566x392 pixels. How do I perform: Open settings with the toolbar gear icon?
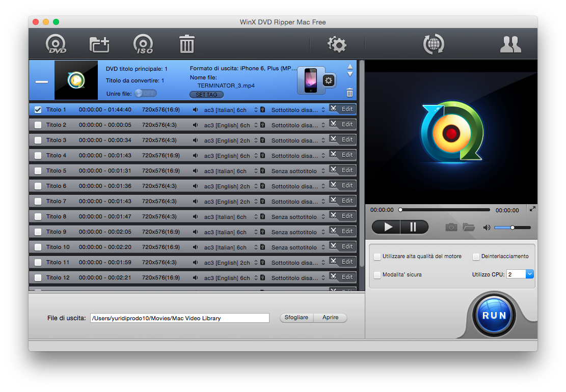point(337,44)
